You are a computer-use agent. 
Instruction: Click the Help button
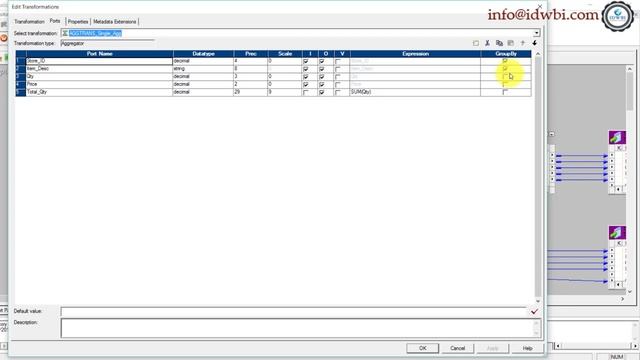528,348
